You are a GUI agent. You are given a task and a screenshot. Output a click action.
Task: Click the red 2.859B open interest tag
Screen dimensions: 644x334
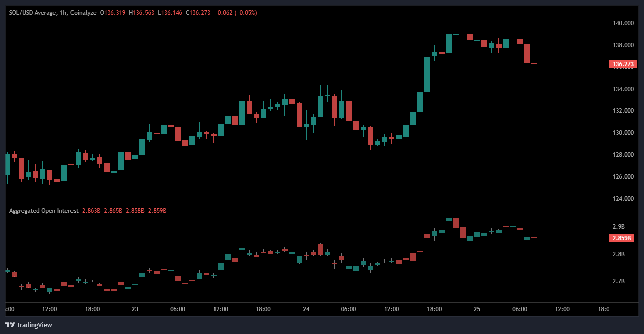point(623,239)
